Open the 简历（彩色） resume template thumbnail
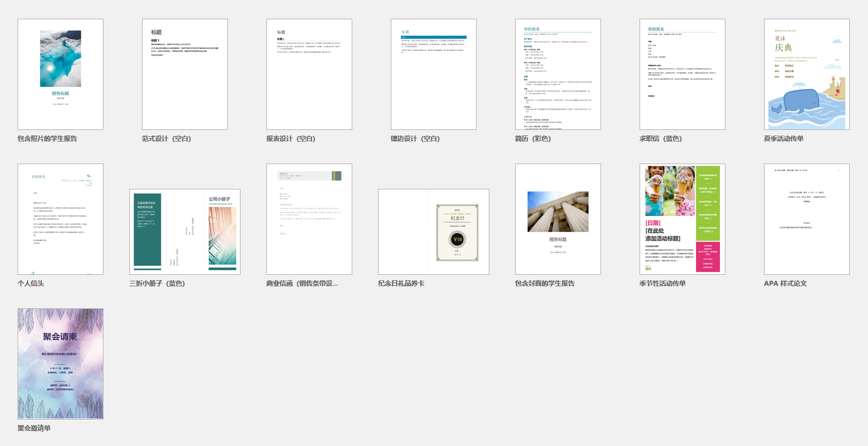 point(558,74)
